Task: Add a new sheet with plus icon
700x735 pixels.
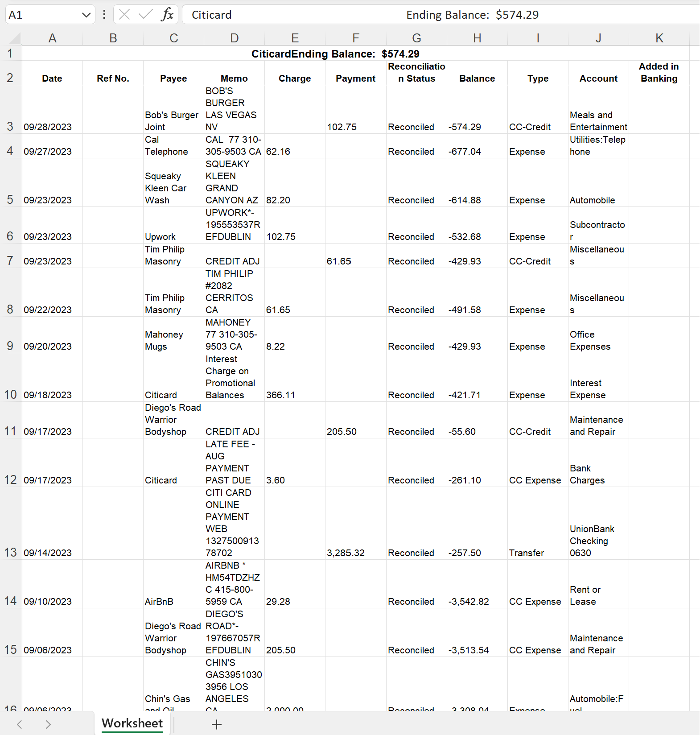Action: (217, 724)
